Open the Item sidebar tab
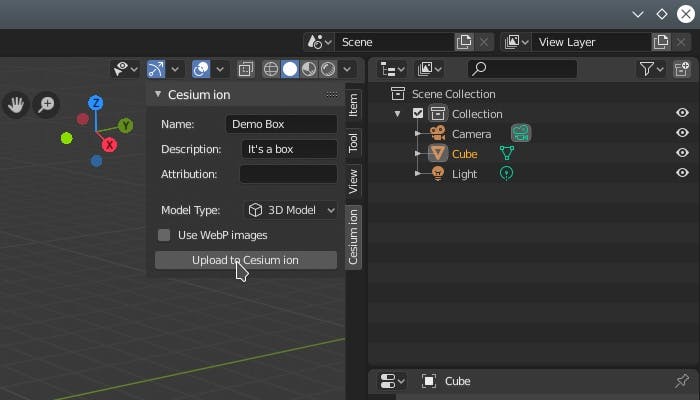The image size is (700, 400). tap(353, 105)
